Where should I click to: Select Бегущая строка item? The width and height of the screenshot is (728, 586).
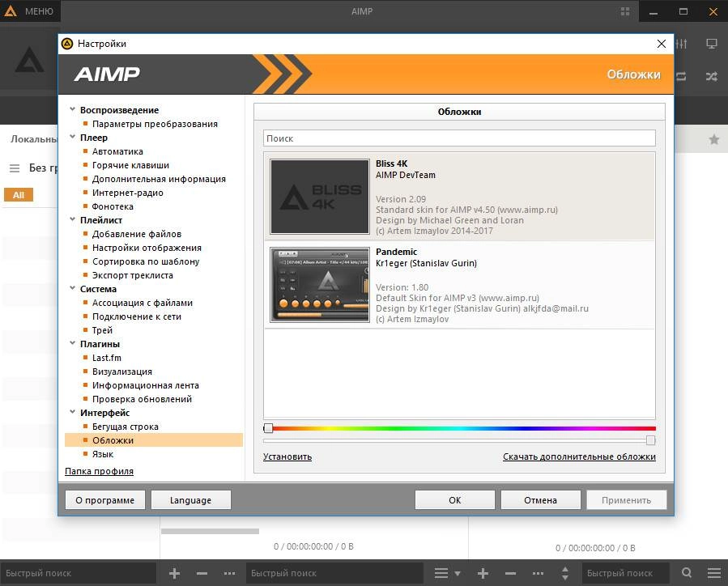125,427
